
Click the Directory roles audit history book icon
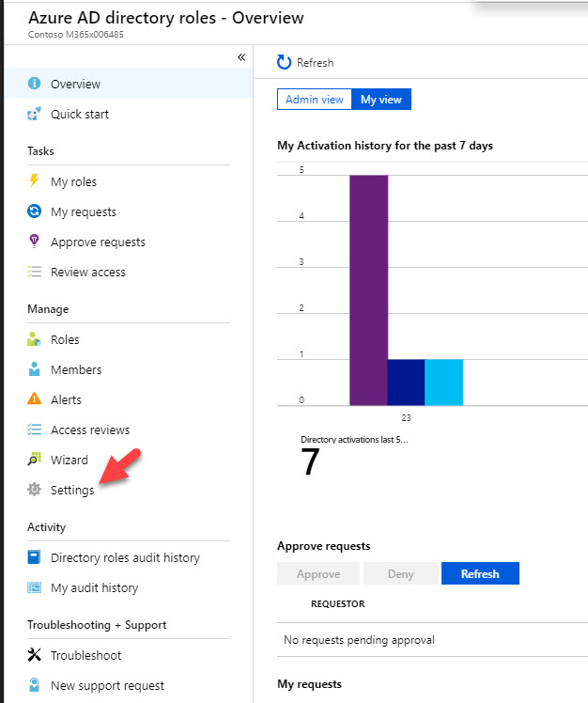coord(34,556)
